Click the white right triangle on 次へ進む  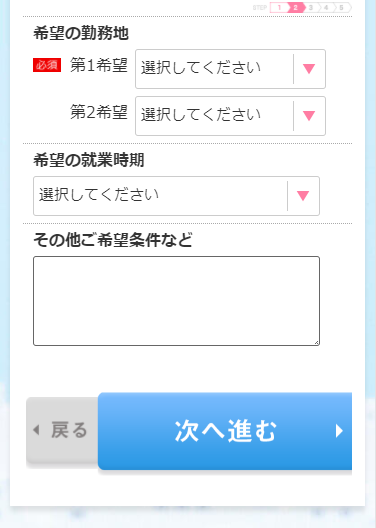pos(339,431)
